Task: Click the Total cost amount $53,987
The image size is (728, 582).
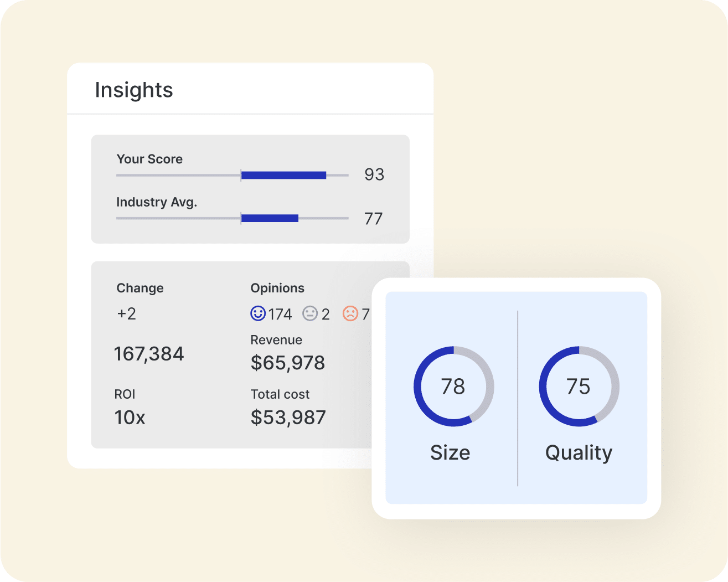Action: click(288, 417)
